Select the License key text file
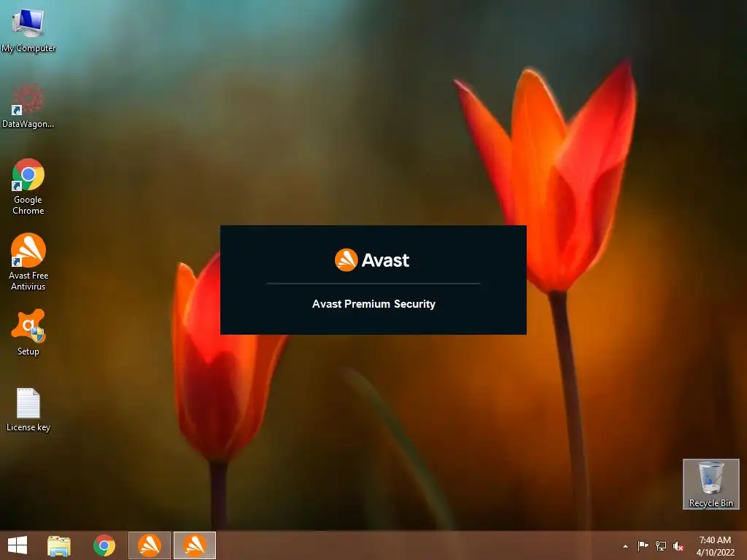This screenshot has height=560, width=747. coord(28,410)
